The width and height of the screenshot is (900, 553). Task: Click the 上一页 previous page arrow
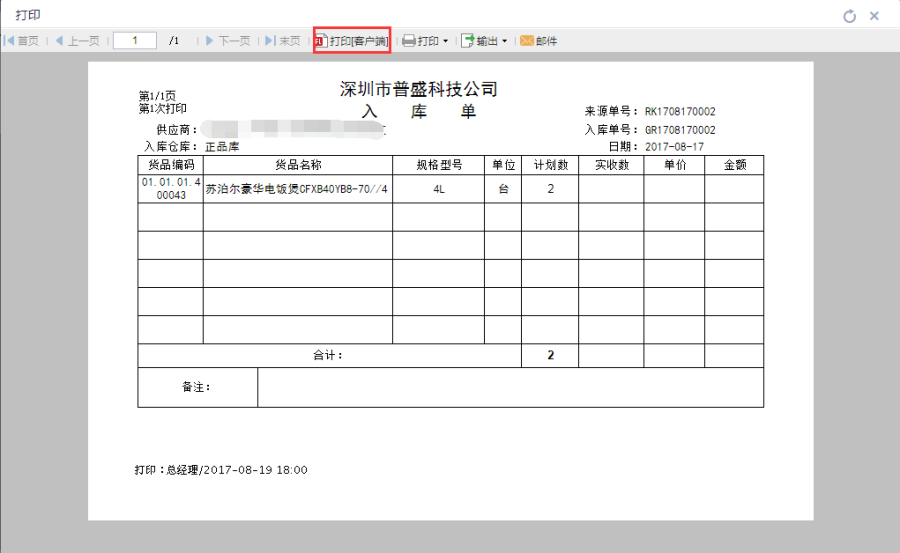pos(59,41)
